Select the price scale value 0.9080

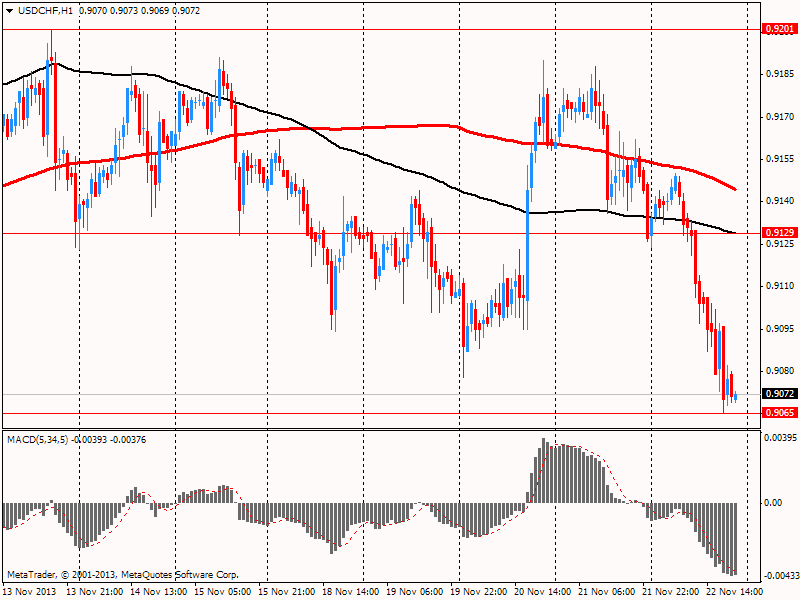[x=780, y=371]
